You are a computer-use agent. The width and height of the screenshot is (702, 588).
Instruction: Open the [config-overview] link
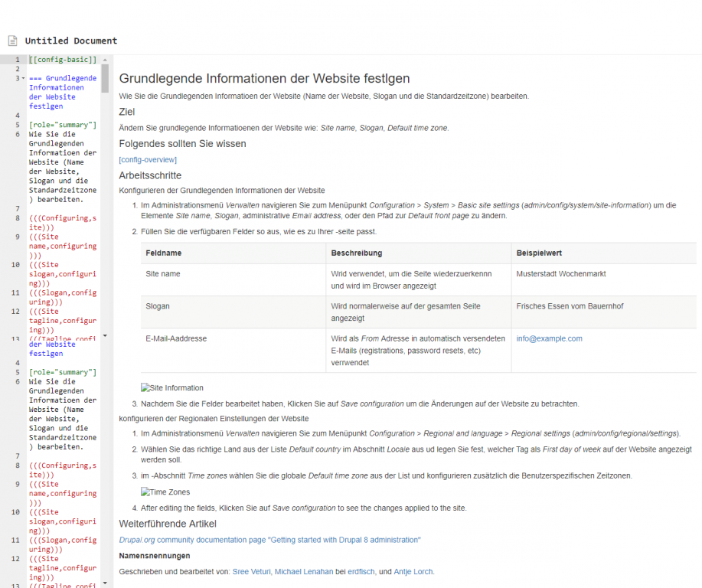click(x=148, y=159)
